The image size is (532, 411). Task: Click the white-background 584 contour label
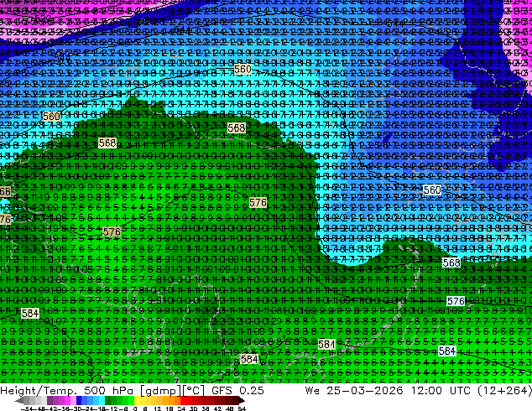[447, 351]
